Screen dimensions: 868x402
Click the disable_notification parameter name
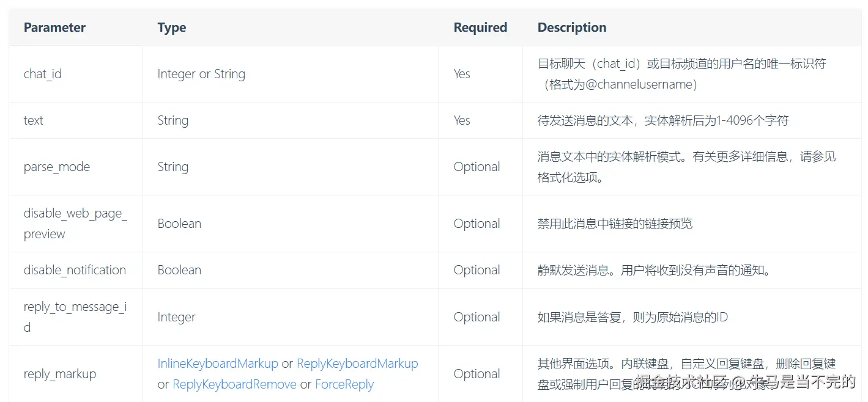pyautogui.click(x=75, y=270)
